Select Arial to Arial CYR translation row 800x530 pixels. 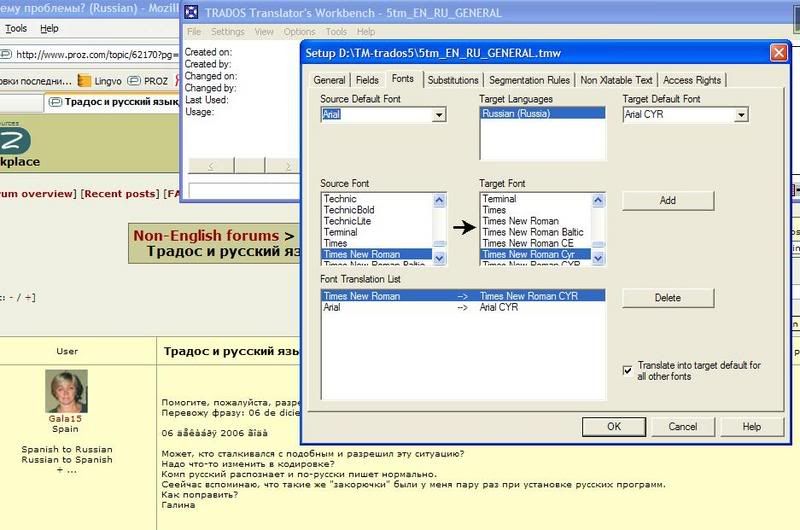tap(463, 307)
